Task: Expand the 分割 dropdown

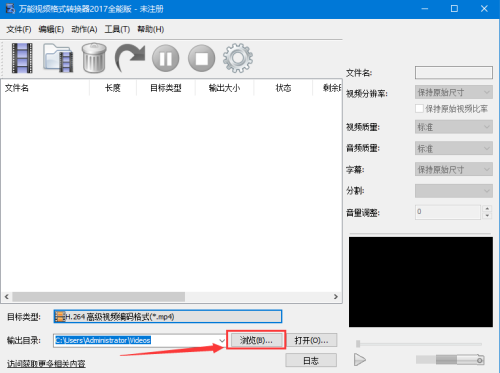Action: pyautogui.click(x=454, y=191)
